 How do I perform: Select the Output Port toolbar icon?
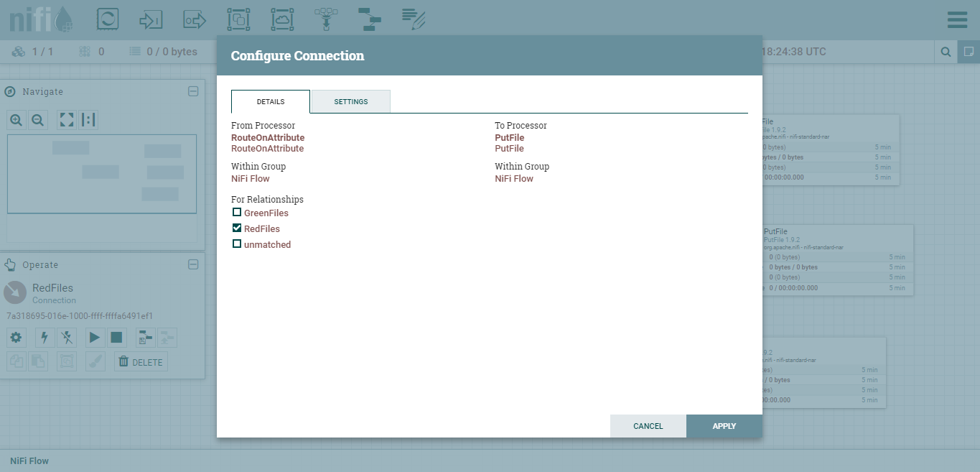[x=195, y=19]
